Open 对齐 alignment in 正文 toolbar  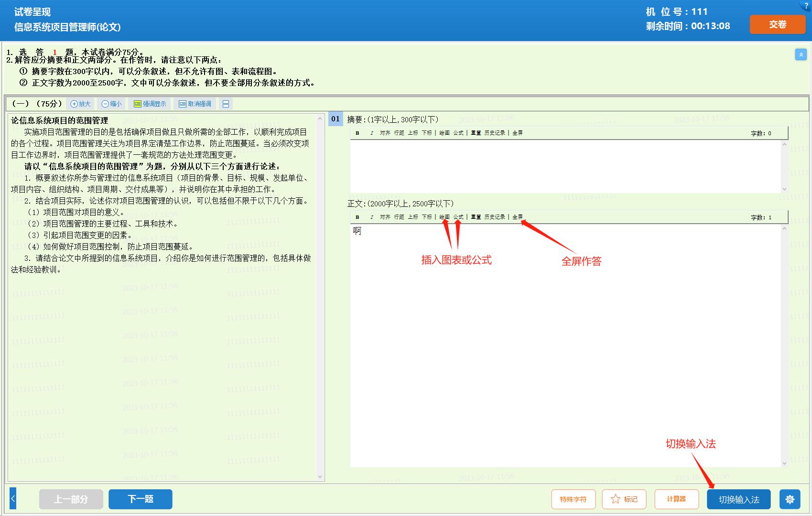pyautogui.click(x=385, y=217)
